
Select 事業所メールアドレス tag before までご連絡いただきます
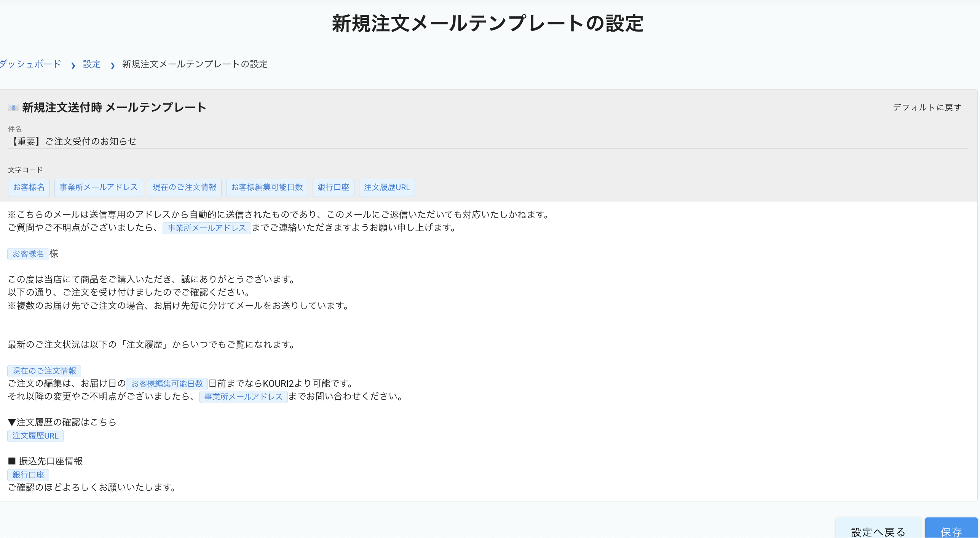(x=207, y=228)
